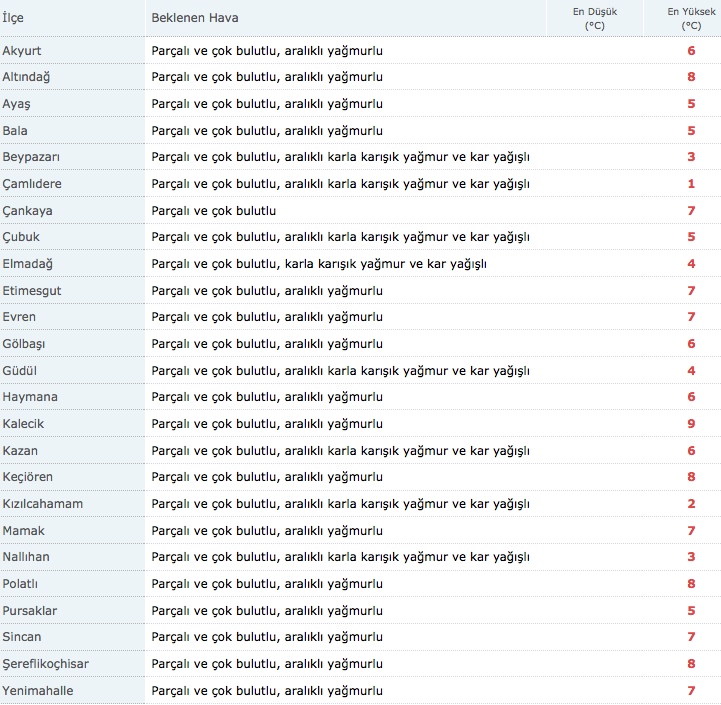The width and height of the screenshot is (721, 705).
Task: Click the Kalecik district name
Action: (x=23, y=424)
